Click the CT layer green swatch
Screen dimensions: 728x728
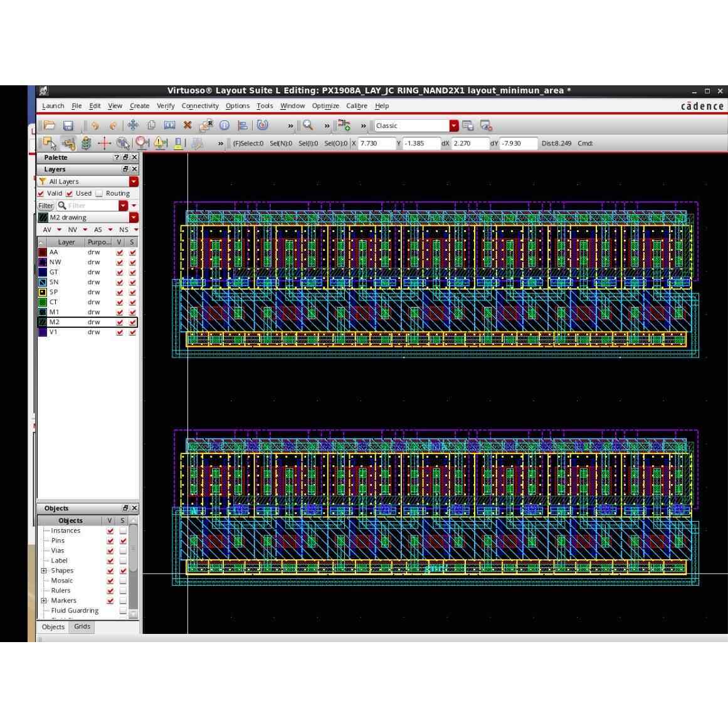tap(42, 302)
